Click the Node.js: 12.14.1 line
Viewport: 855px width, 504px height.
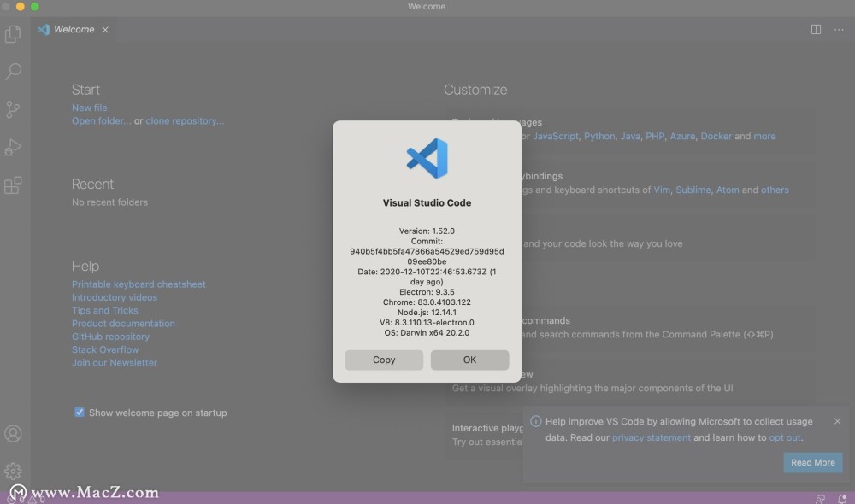427,312
